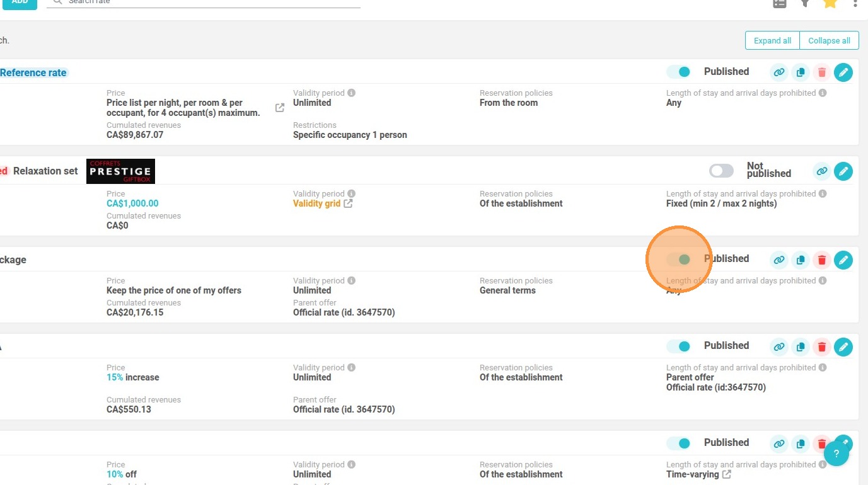Open the Validity grid link

pos(316,203)
